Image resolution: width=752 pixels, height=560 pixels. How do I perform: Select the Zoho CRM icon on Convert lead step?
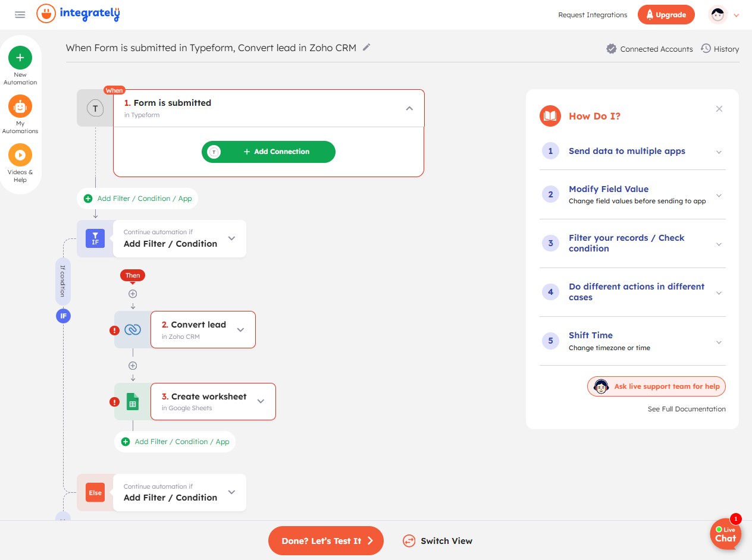132,329
